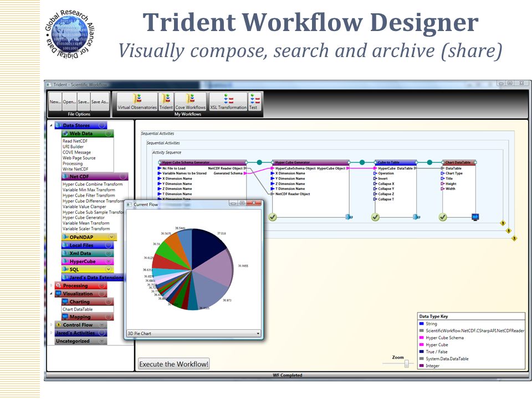Select Variable Value Clamper
The image size is (532, 399).
point(84,207)
